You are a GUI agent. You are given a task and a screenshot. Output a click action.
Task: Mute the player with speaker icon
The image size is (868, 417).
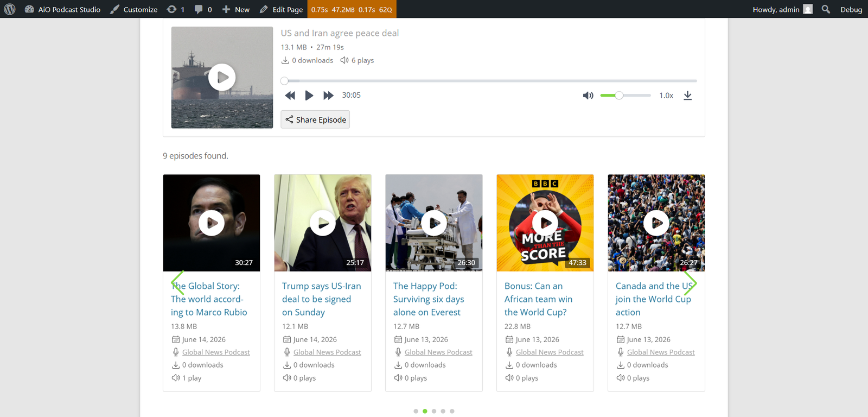coord(588,96)
